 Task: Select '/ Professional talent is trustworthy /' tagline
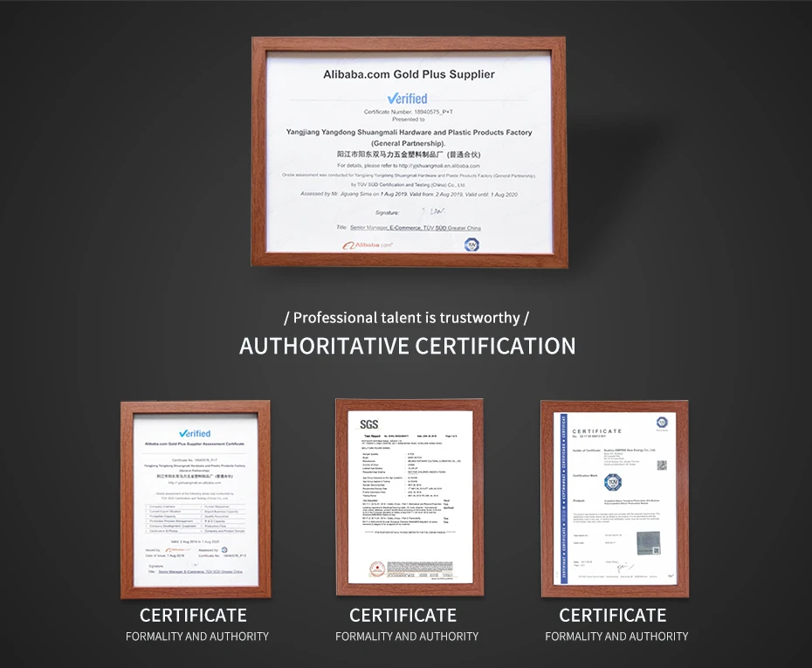coord(407,318)
